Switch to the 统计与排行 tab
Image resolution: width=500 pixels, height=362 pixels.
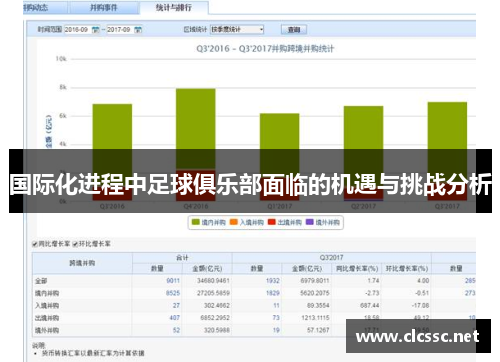coord(174,8)
